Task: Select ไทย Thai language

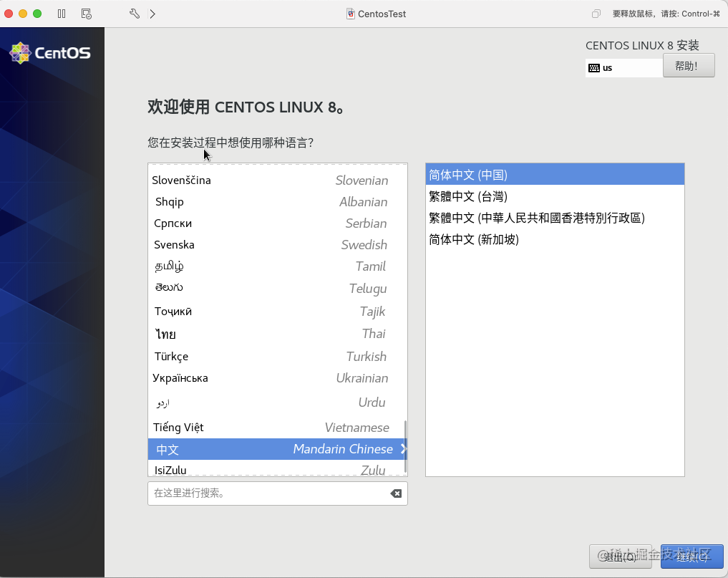Action: pos(277,334)
